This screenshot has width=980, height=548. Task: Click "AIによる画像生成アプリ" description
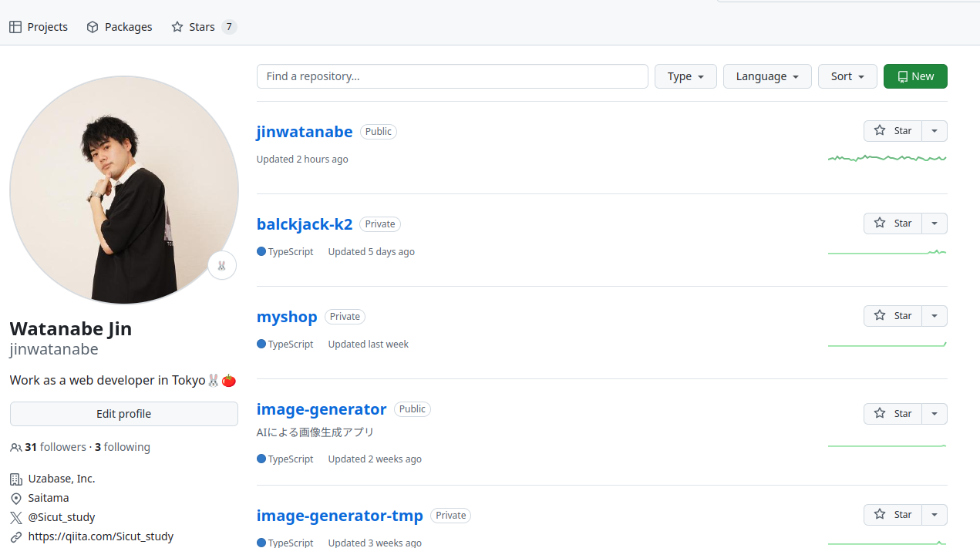point(315,432)
